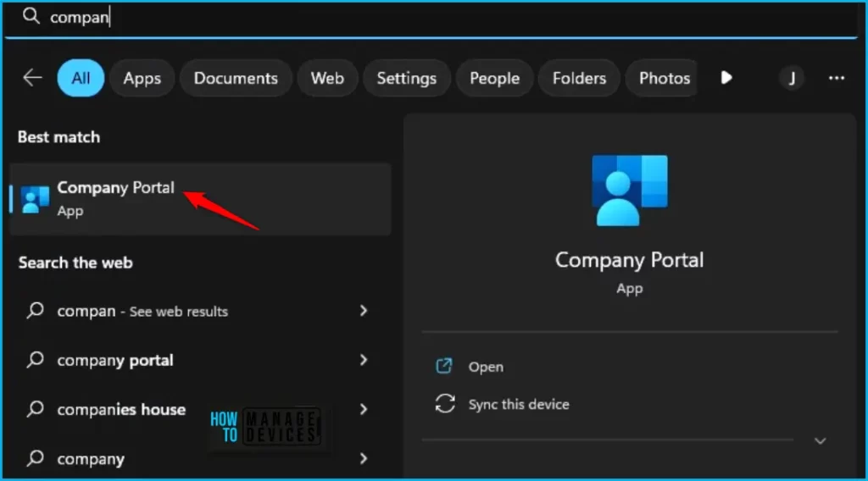Image resolution: width=868 pixels, height=481 pixels.
Task: Expand chevron beside 'company portal' suggestion
Action: pos(363,360)
